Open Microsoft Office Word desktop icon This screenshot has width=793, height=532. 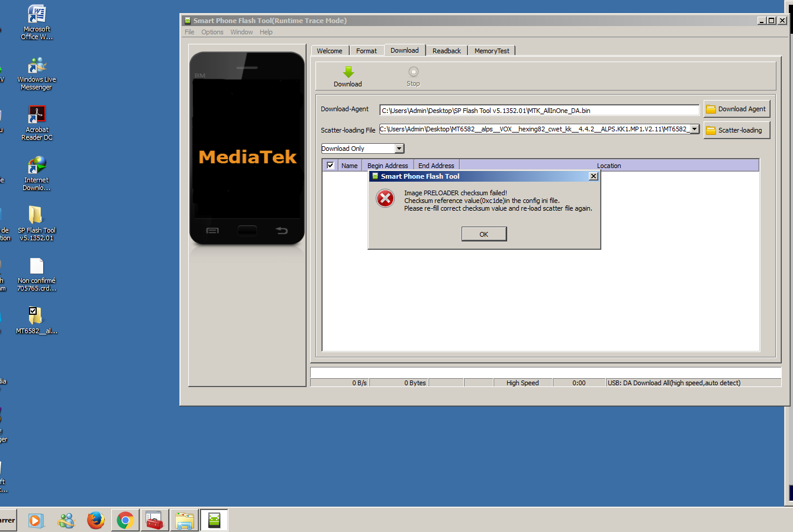point(37,14)
